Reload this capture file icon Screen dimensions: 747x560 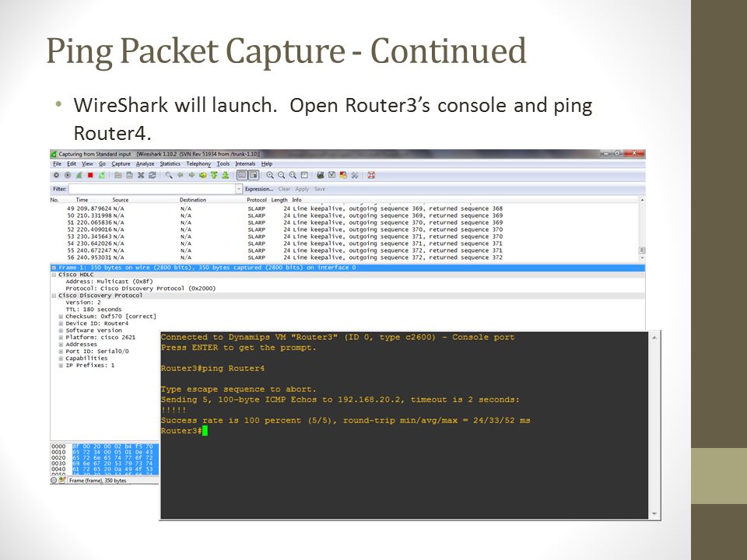(152, 175)
